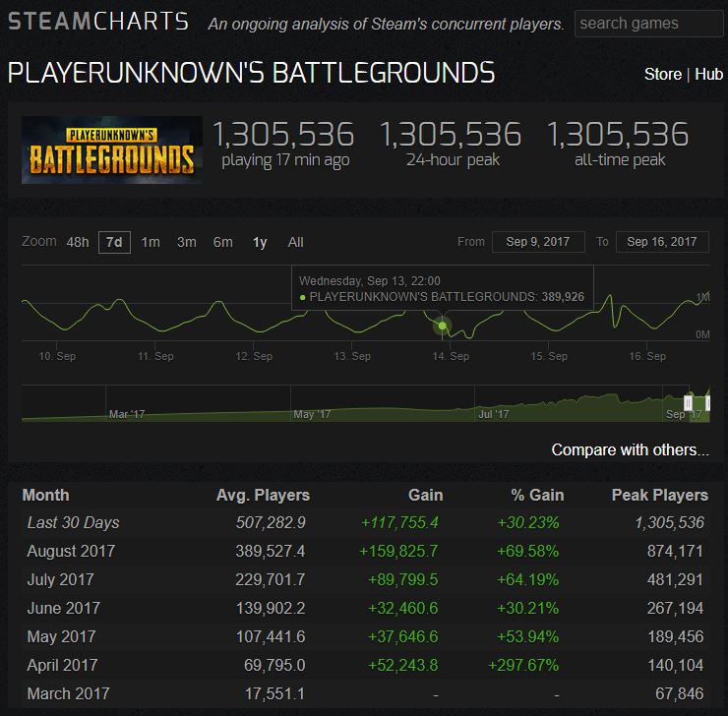Switch chart zoom to 3m
Screen dimensions: 728x716
pos(187,242)
